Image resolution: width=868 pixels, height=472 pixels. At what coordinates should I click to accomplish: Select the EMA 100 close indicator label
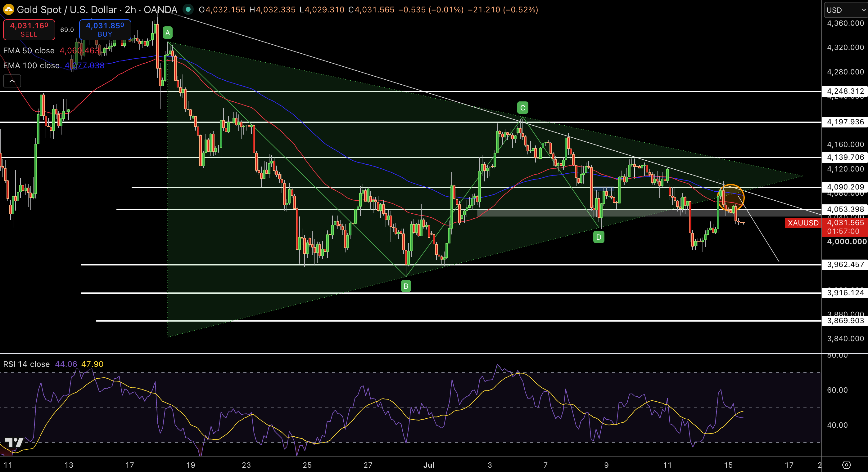coord(31,65)
